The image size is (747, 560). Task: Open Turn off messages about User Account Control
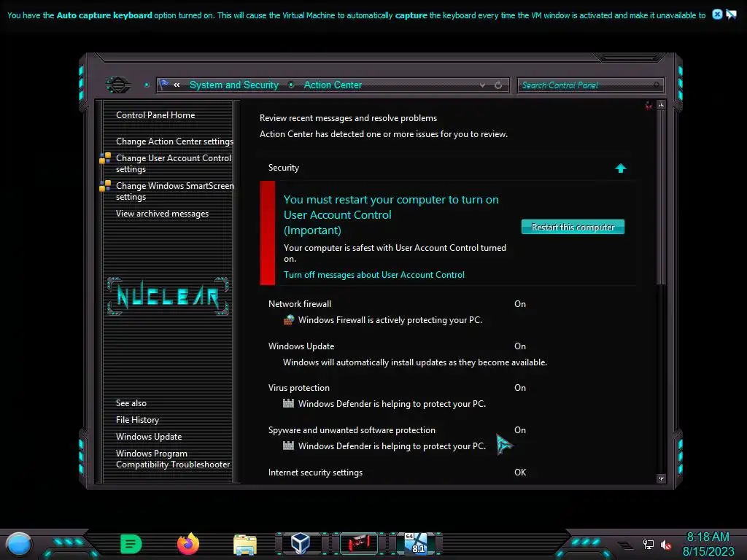click(x=374, y=275)
